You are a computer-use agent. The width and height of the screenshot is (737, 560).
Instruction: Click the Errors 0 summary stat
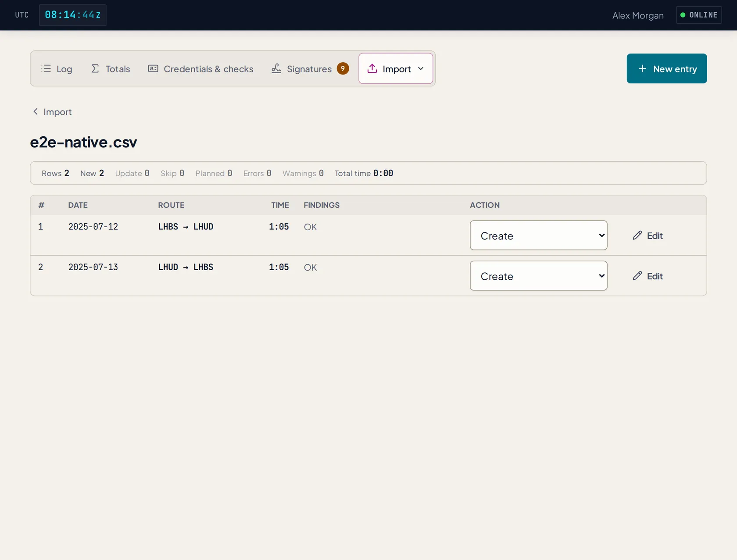258,173
